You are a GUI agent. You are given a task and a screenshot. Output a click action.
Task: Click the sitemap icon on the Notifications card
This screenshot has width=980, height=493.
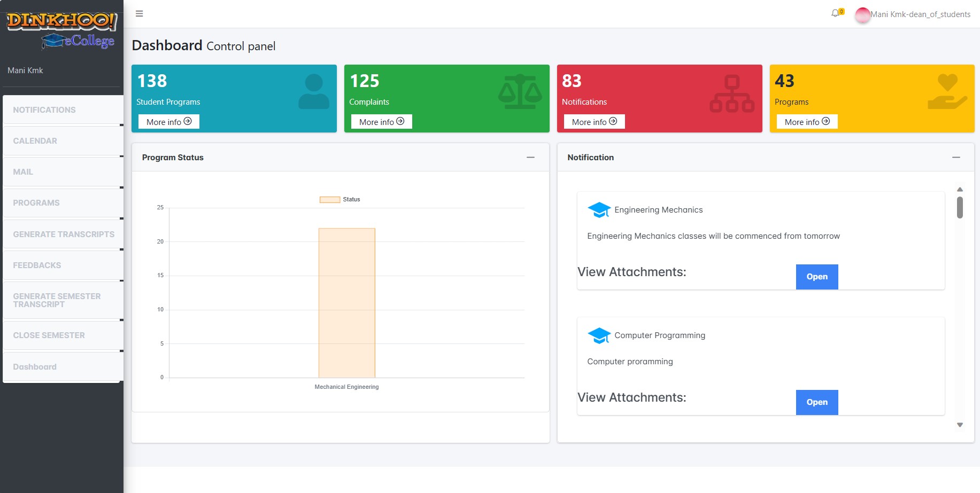tap(732, 93)
